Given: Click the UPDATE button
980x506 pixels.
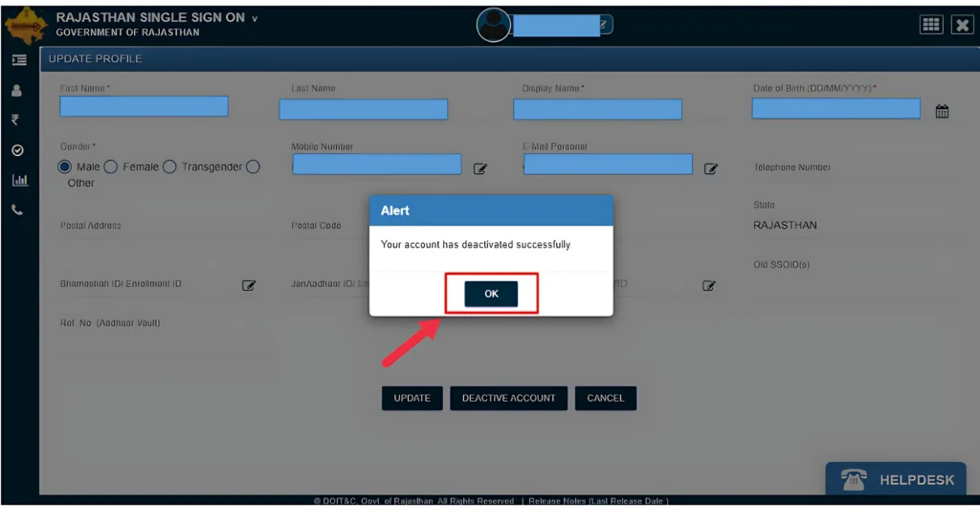Looking at the screenshot, I should [x=412, y=398].
